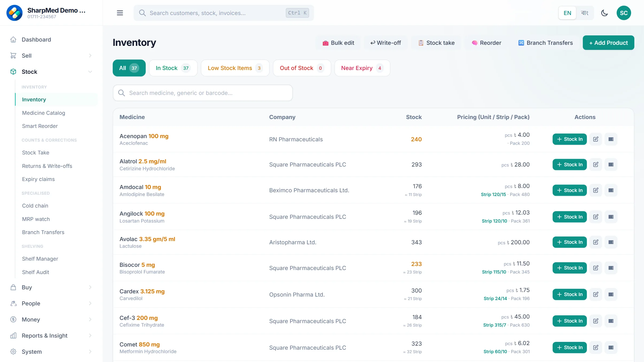The height and width of the screenshot is (362, 644).
Task: Click the hamburger menu icon
Action: pyautogui.click(x=120, y=13)
